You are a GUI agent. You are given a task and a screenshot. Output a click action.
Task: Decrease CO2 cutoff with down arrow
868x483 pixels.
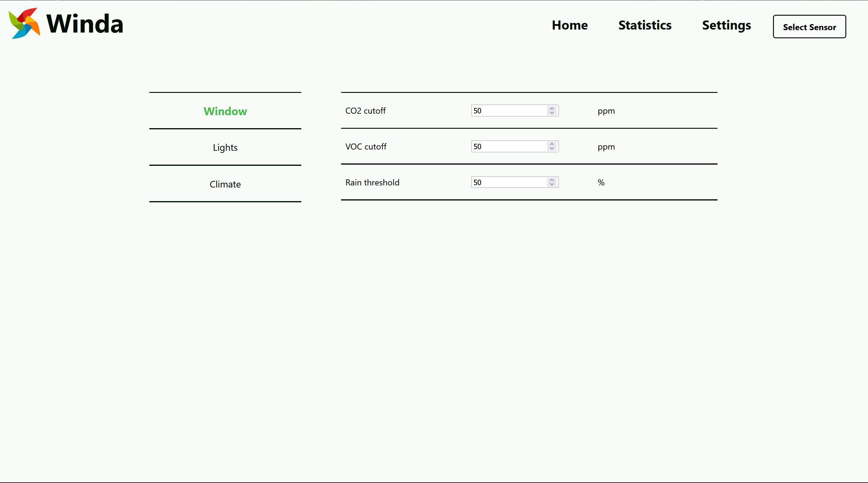(552, 113)
